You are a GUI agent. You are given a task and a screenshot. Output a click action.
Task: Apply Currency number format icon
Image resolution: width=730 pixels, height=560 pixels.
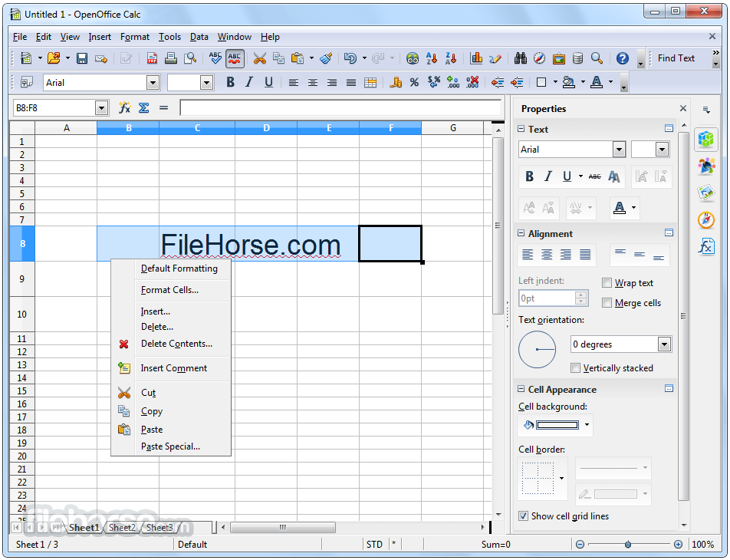(x=396, y=82)
